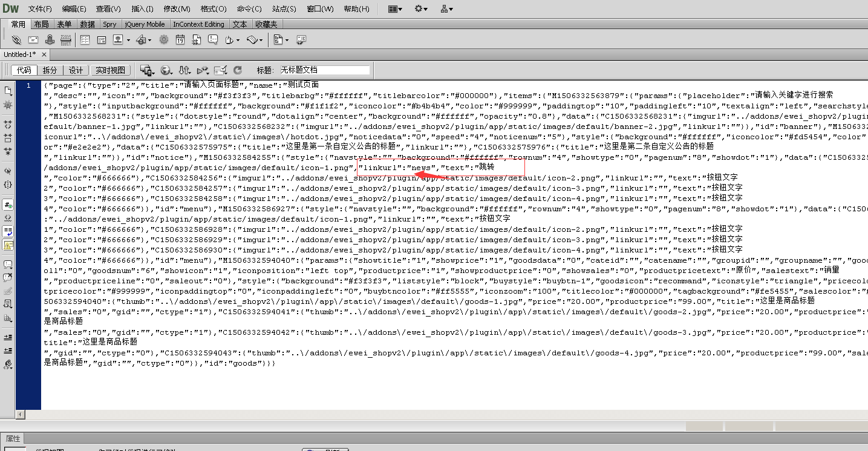Screen dimensions: 868x451
Task: Outdent the selected code
Action: [x=8, y=351]
